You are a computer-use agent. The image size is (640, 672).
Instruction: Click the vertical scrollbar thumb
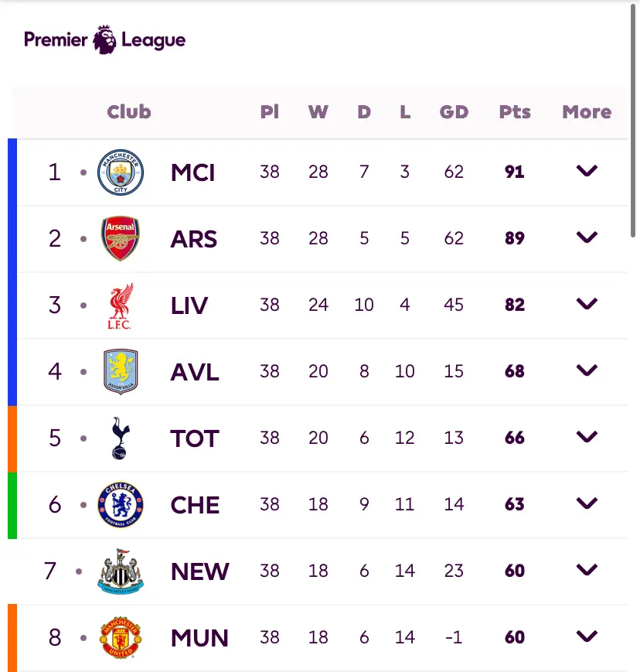[633, 120]
